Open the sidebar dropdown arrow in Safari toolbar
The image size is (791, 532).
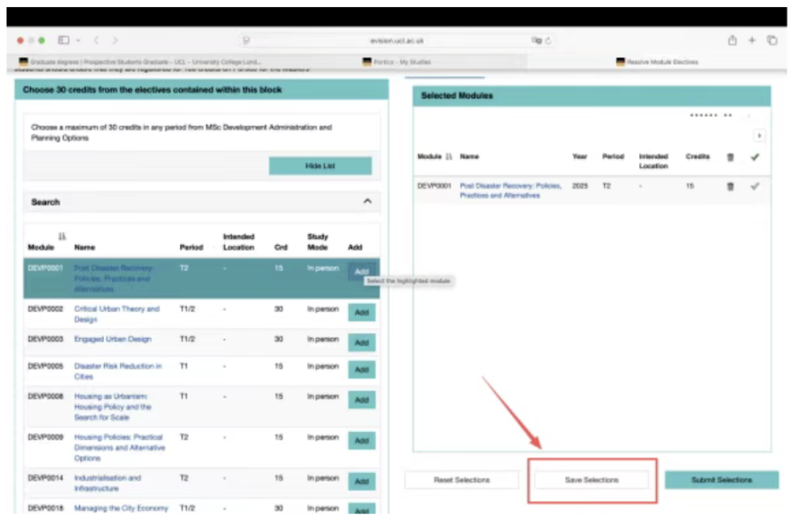pos(78,40)
